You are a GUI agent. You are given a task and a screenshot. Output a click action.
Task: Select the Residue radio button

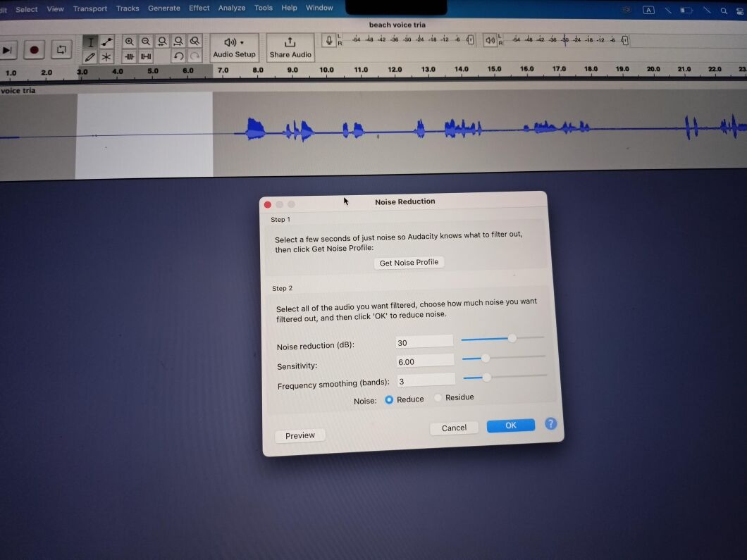(438, 397)
